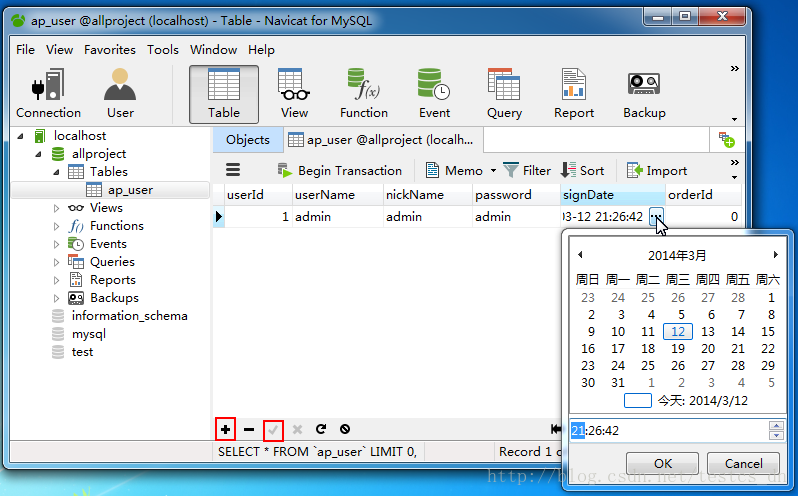Stop loading with the stop icon
This screenshot has height=496, width=798.
[345, 429]
